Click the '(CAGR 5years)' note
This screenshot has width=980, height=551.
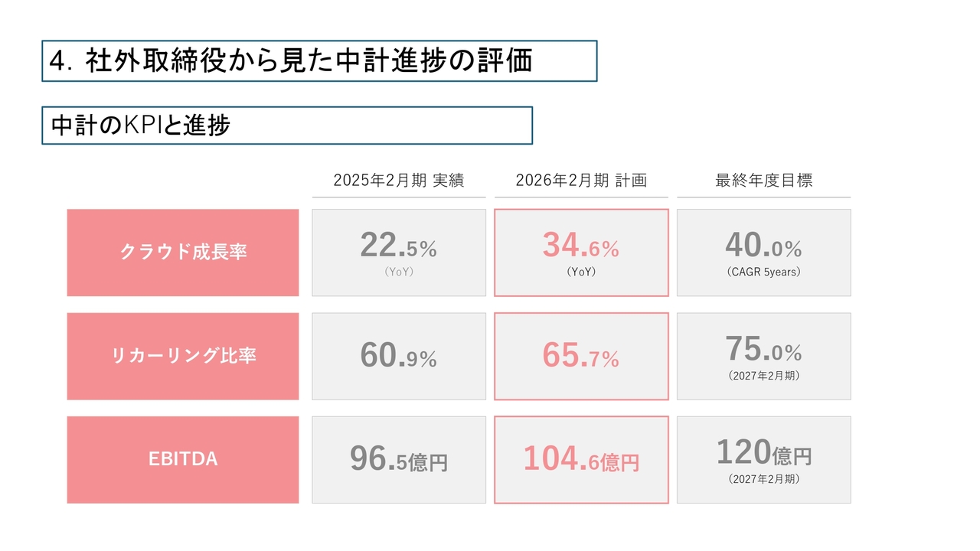click(763, 272)
